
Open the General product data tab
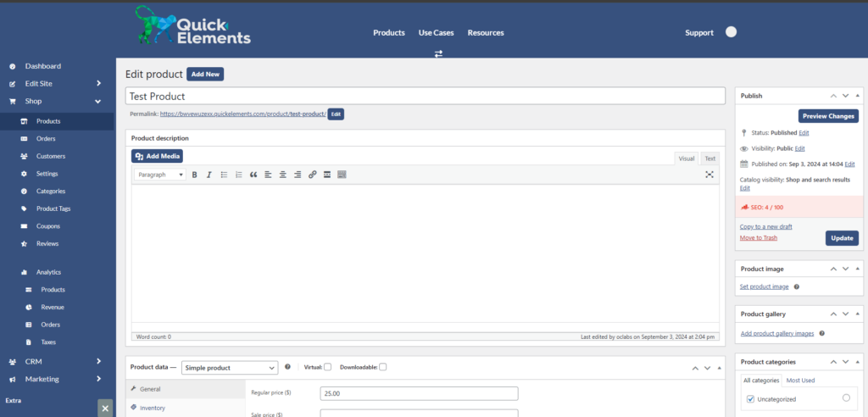coord(185,389)
